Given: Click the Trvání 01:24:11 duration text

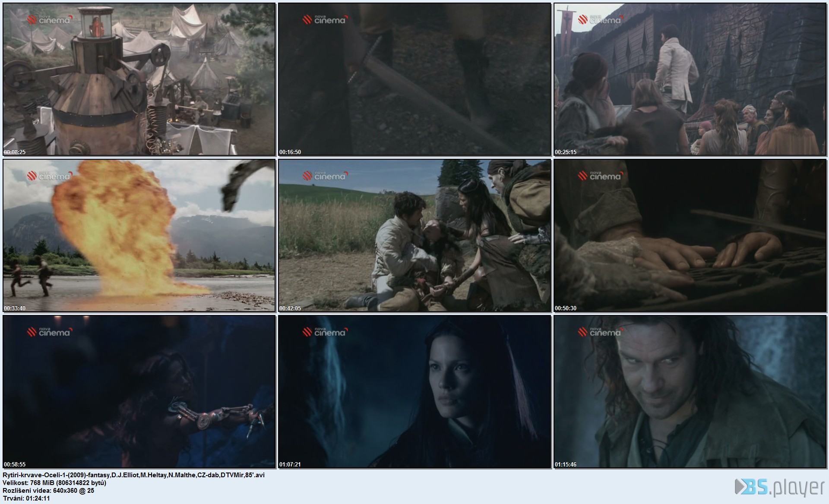Looking at the screenshot, I should pos(26,498).
